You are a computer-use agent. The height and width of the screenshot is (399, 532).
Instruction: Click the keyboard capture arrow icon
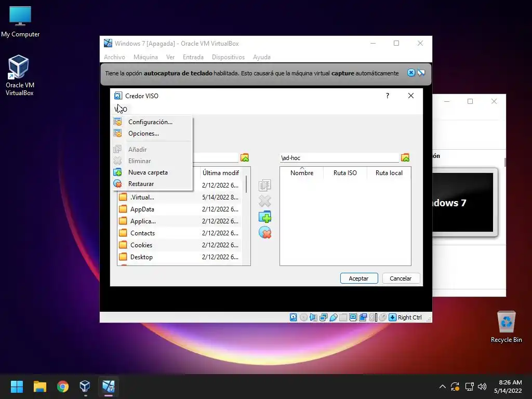pyautogui.click(x=393, y=317)
